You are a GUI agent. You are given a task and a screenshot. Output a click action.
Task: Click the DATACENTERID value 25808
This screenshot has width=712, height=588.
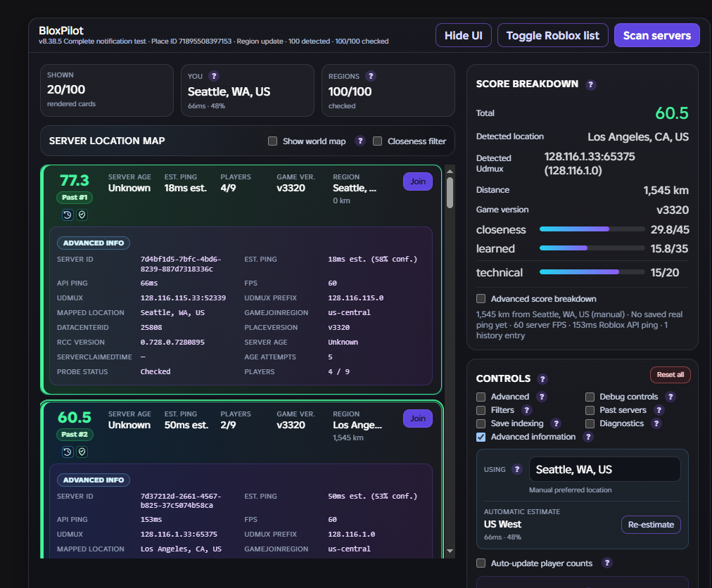pos(151,327)
